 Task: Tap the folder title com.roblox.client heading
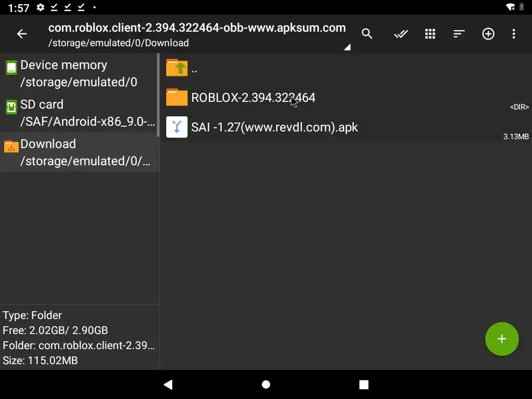tap(197, 28)
